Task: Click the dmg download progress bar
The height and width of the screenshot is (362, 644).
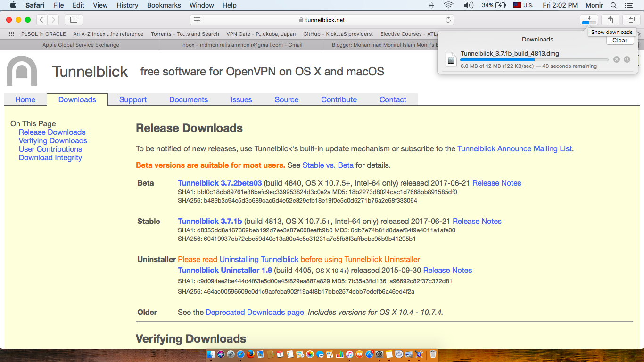Action: point(535,60)
